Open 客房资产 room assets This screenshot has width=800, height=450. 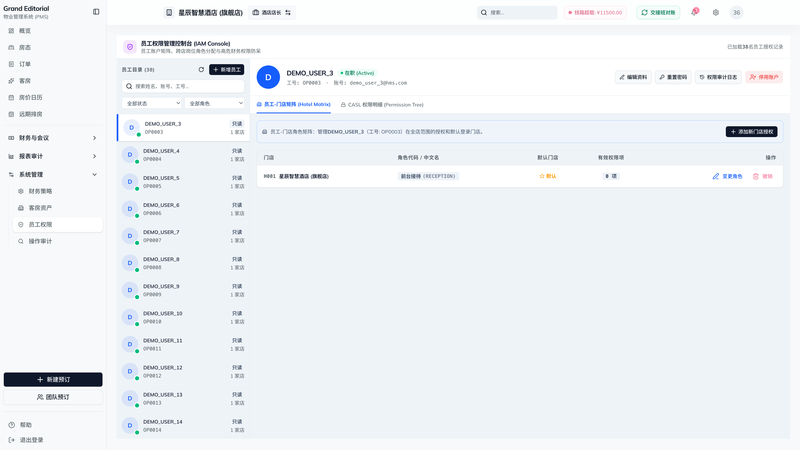pos(58,208)
